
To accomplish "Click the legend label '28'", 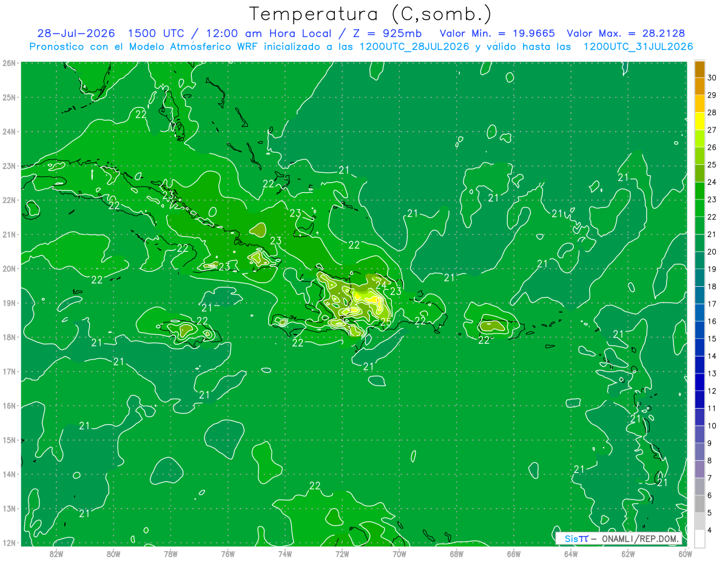I will [712, 112].
